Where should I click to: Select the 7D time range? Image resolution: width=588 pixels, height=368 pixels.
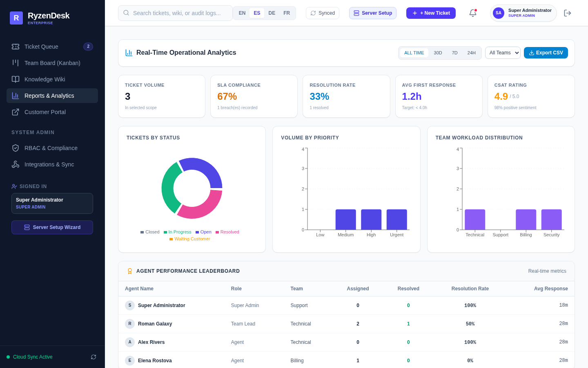454,53
